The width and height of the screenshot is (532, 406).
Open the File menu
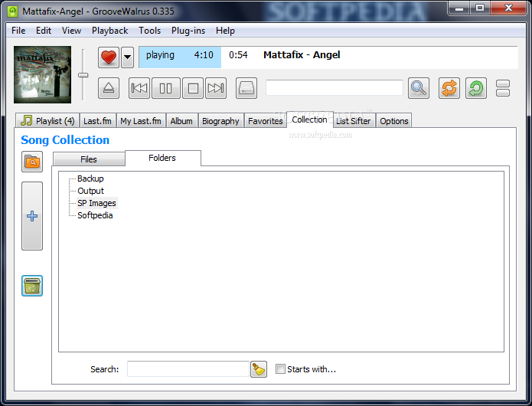(x=18, y=31)
